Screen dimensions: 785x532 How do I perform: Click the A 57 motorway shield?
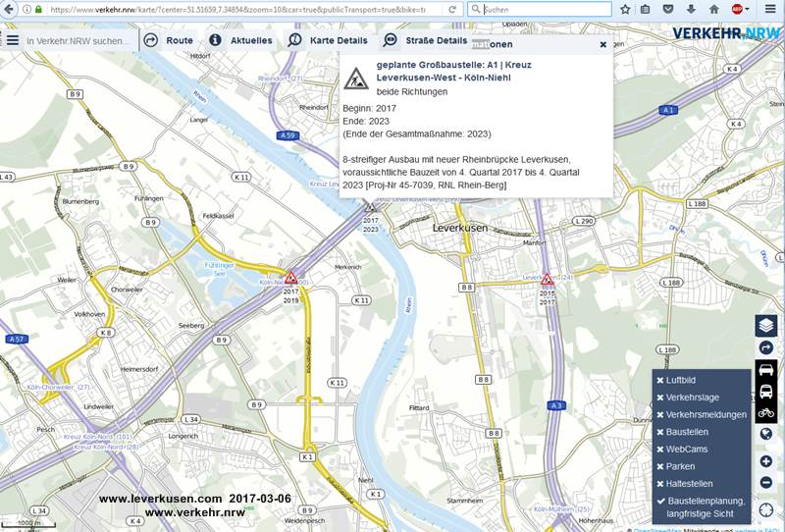tap(17, 340)
